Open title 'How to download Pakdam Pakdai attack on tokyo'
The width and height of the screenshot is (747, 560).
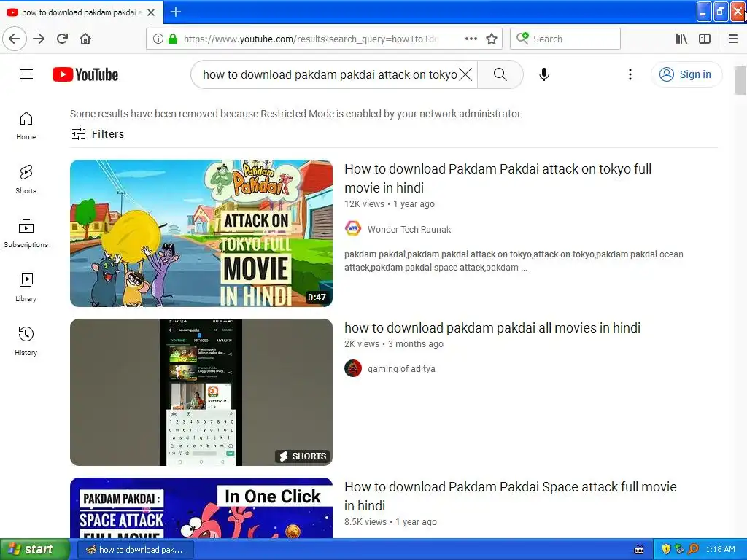[x=498, y=178]
